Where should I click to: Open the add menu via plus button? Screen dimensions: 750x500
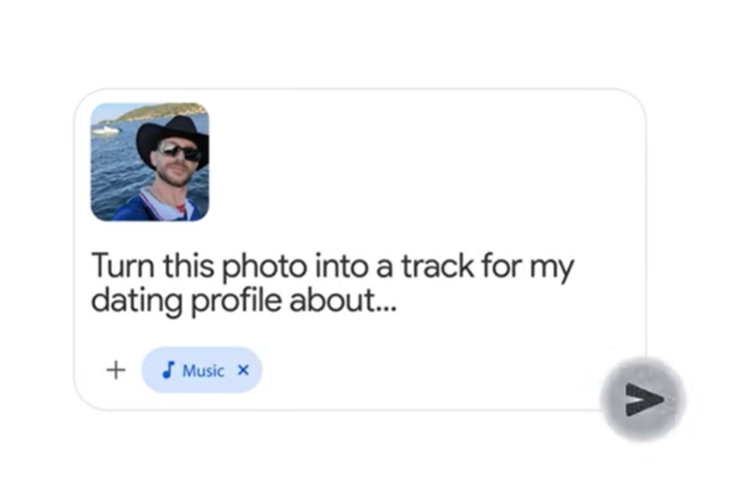116,370
